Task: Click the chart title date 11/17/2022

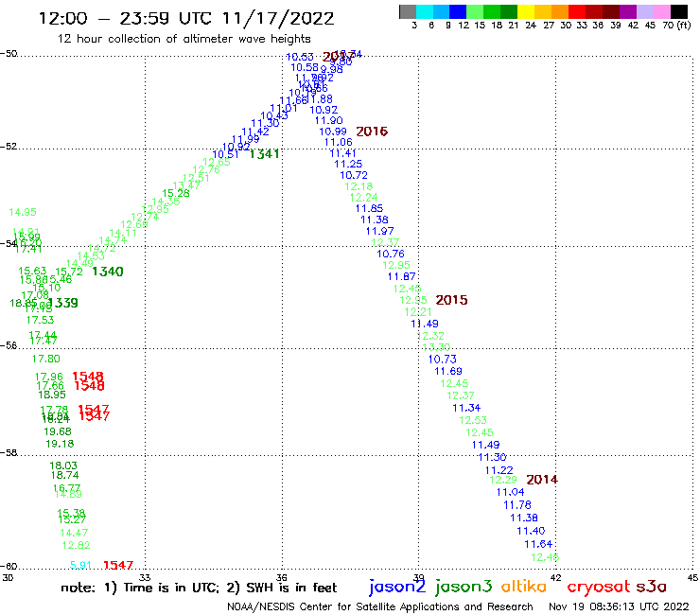Action: tap(278, 19)
